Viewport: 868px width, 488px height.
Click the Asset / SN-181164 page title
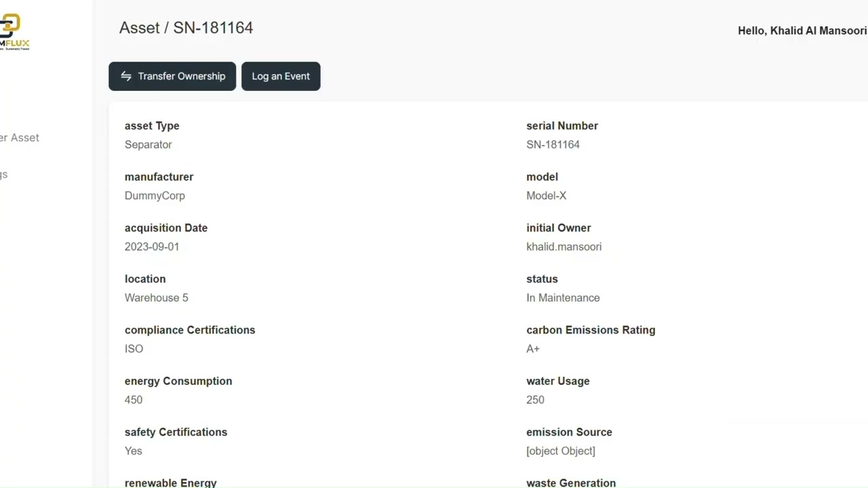pyautogui.click(x=186, y=28)
